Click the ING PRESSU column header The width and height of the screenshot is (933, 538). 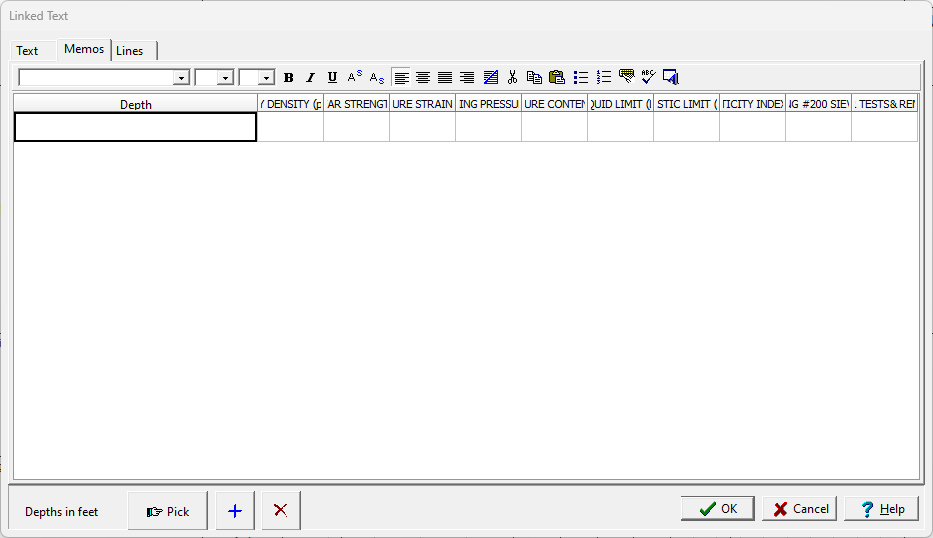pos(489,104)
